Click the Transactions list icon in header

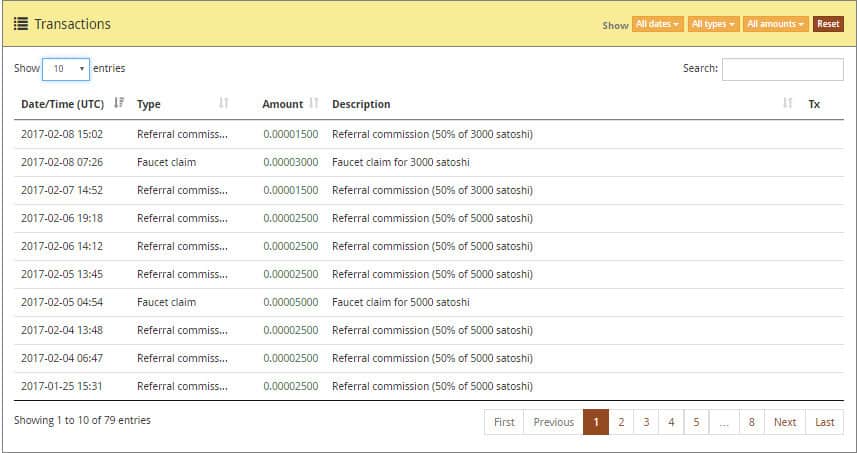[x=20, y=24]
